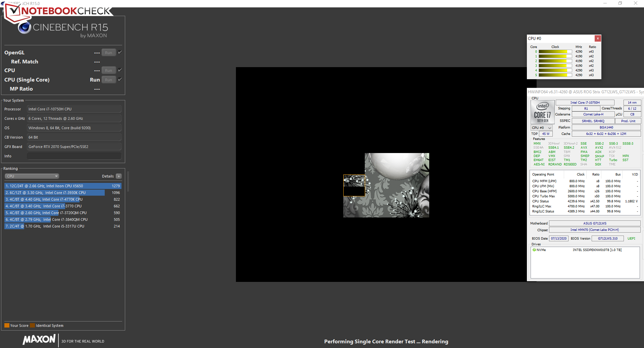
Task: Click the panel resize grip beside ranking
Action: pos(128,182)
